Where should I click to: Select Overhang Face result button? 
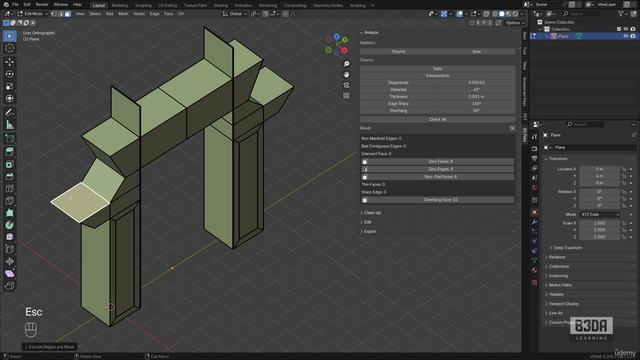[440, 200]
